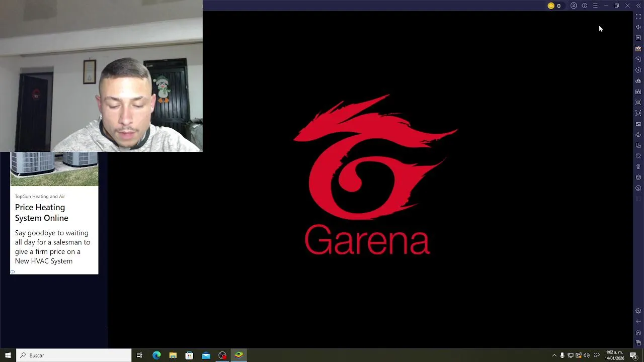Click the airplane-shaped icon in sidebar
The height and width of the screenshot is (362, 644).
(638, 134)
